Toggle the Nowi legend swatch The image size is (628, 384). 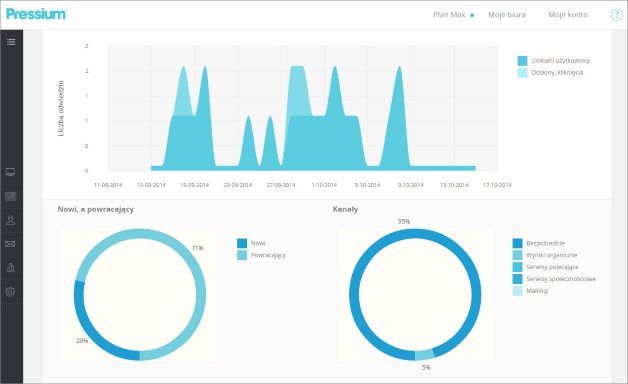point(242,243)
